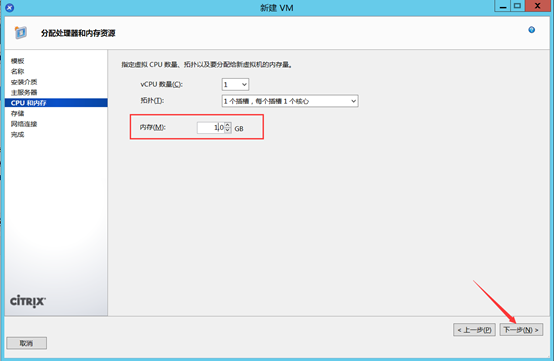Click the 取消 cancel button
Viewport: 554px width, 361px height.
coord(26,343)
